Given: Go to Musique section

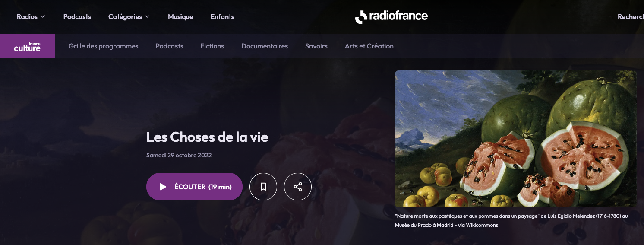Looking at the screenshot, I should pos(180,17).
